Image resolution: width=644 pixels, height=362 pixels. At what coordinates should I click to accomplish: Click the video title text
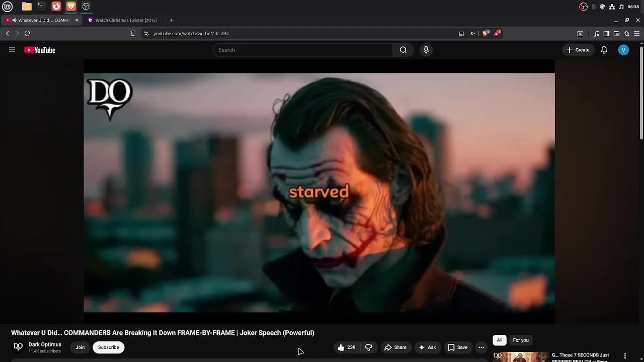[163, 333]
